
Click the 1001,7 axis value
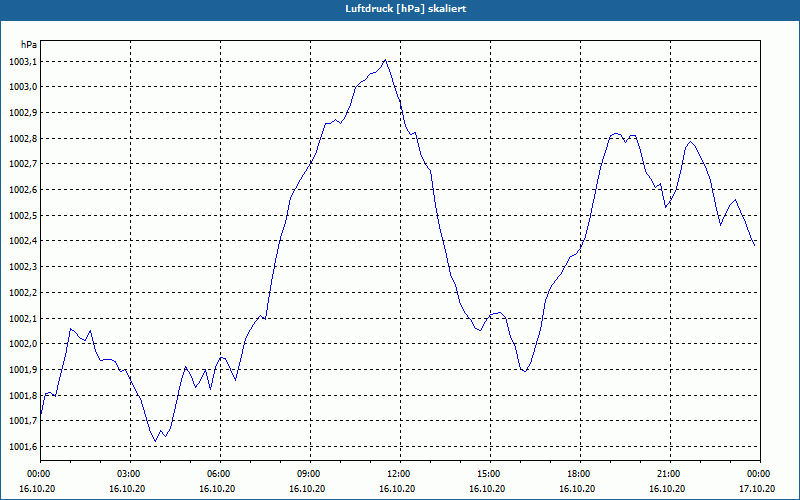coord(23,421)
